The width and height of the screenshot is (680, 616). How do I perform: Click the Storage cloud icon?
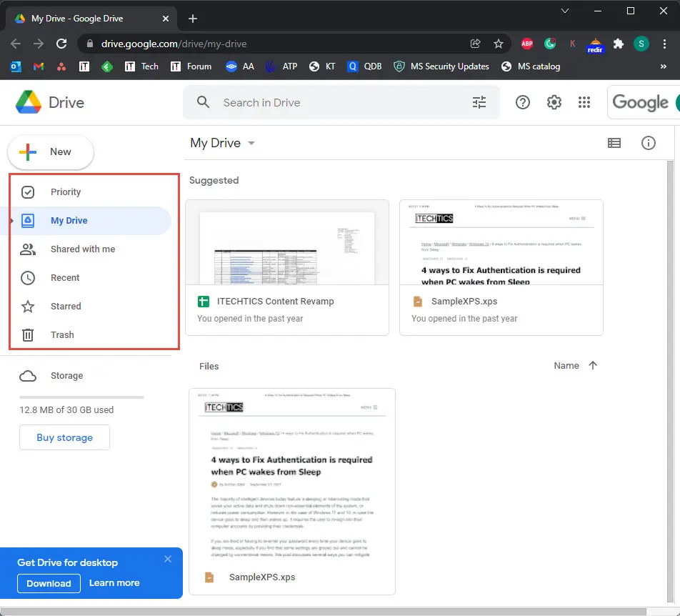(28, 376)
